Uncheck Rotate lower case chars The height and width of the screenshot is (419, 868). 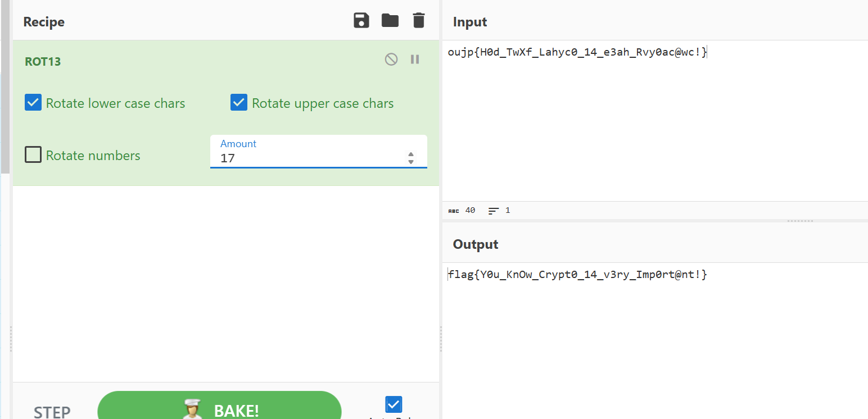(x=33, y=103)
